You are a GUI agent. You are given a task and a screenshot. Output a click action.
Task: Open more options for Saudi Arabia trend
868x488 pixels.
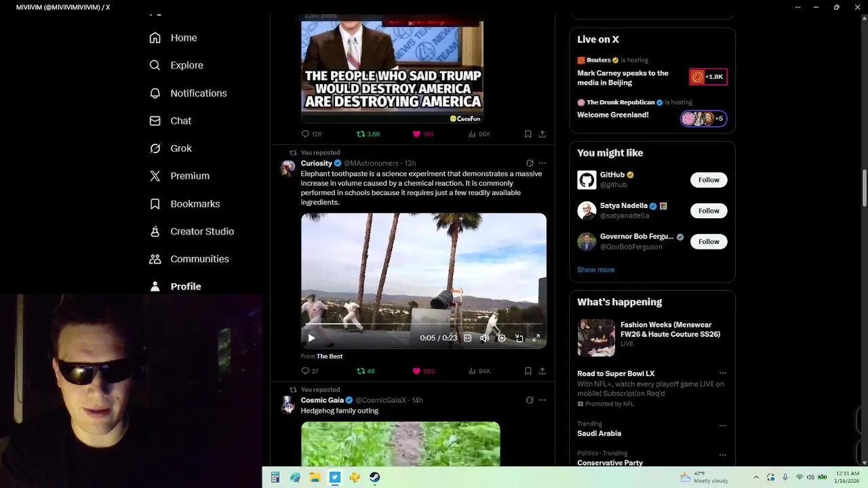point(723,426)
